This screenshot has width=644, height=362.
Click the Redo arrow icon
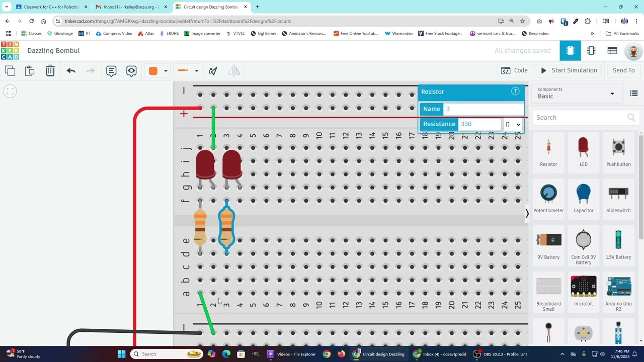91,71
